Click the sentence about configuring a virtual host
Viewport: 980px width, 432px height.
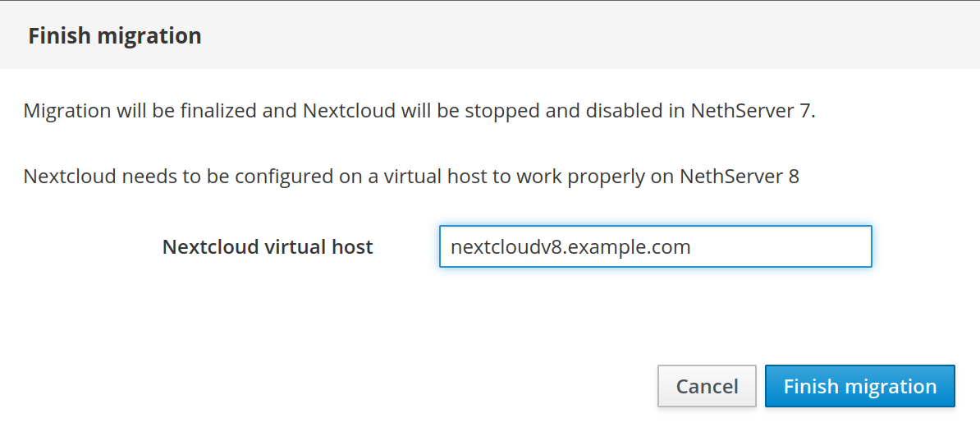pyautogui.click(x=410, y=177)
